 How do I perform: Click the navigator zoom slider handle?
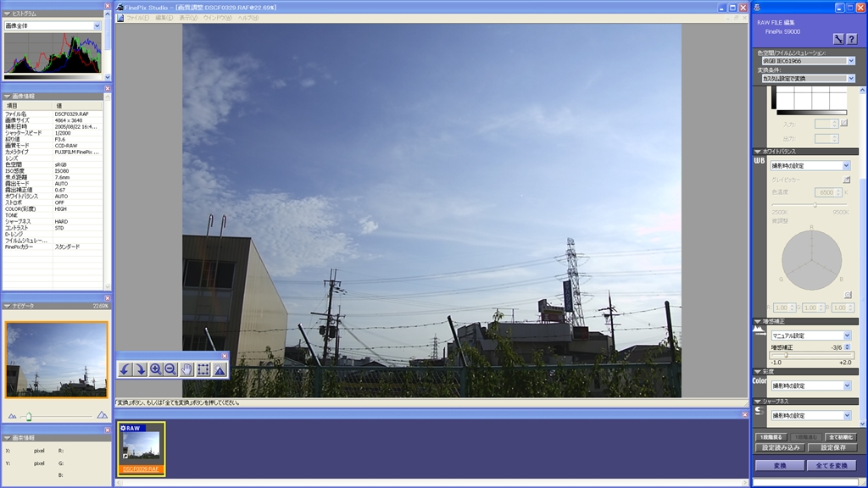pos(29,416)
